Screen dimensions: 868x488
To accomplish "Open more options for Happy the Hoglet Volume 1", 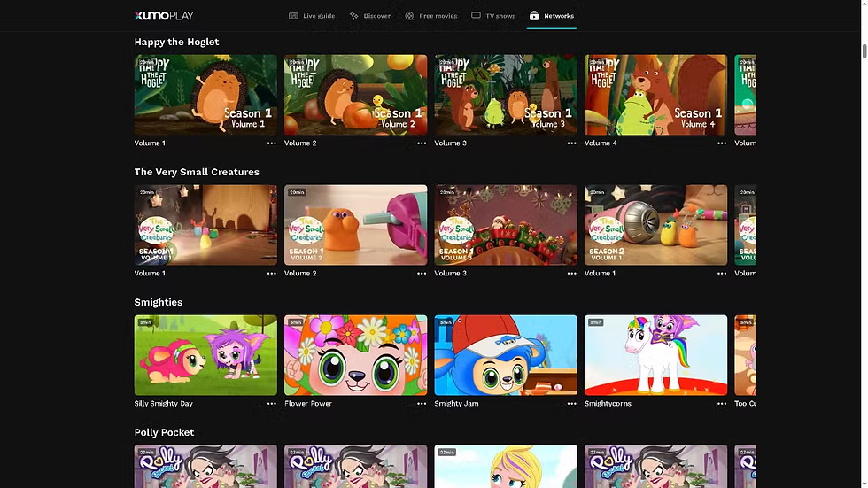I will [x=271, y=143].
